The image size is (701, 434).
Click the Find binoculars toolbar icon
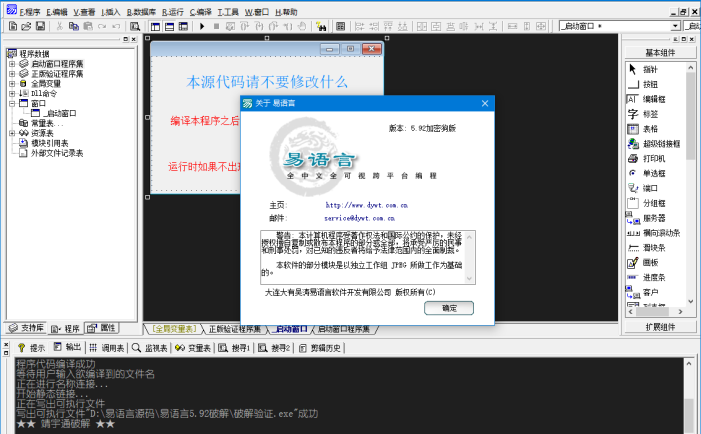(x=321, y=26)
